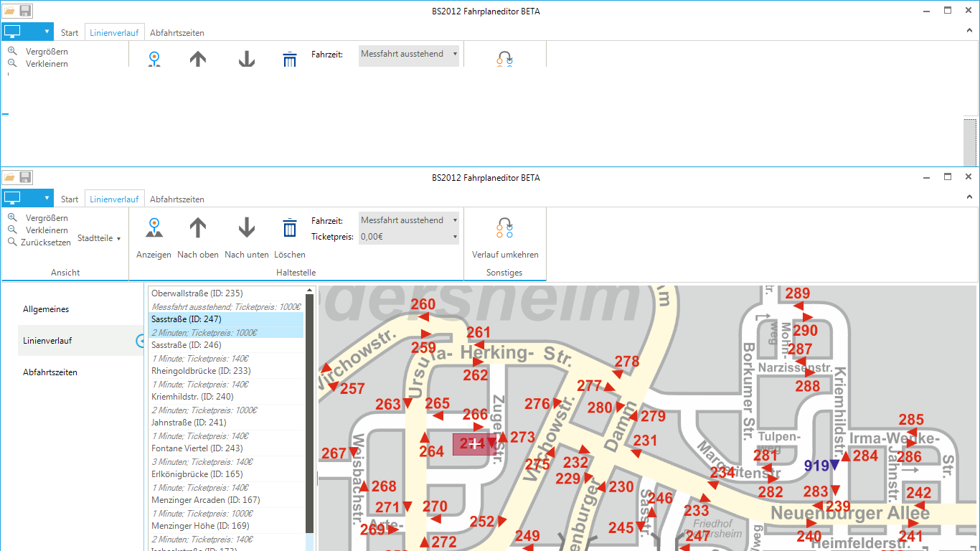The height and width of the screenshot is (551, 980).
Task: Reverse route with Verlauf umkehren icon
Action: tap(504, 229)
